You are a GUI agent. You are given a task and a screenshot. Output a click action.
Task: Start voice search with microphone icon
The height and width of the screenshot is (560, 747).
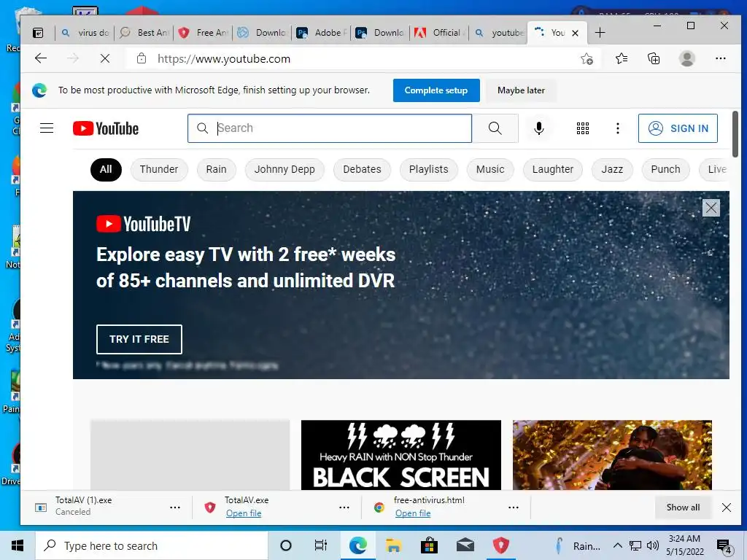[x=539, y=128]
